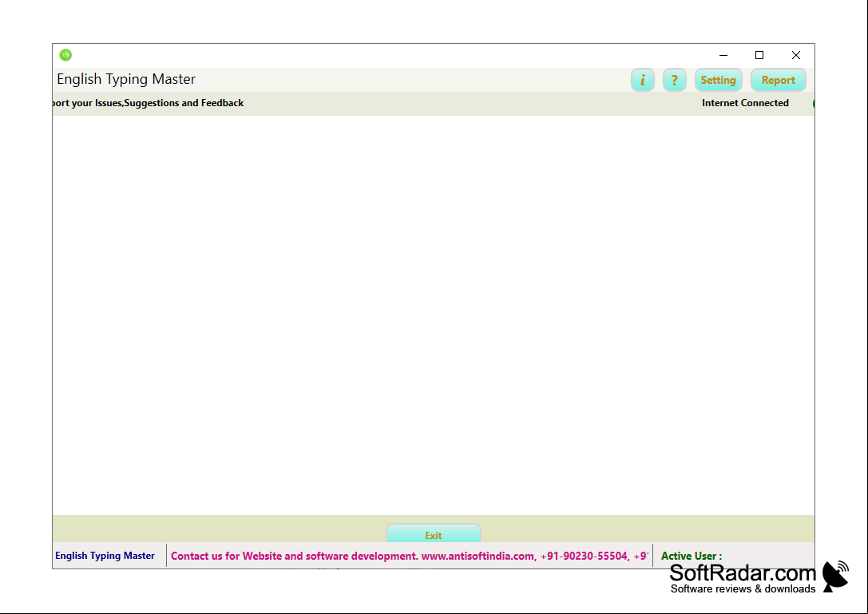The image size is (868, 614).
Task: Click the Issues, Suggestions and Feedback ticker
Action: coord(149,103)
